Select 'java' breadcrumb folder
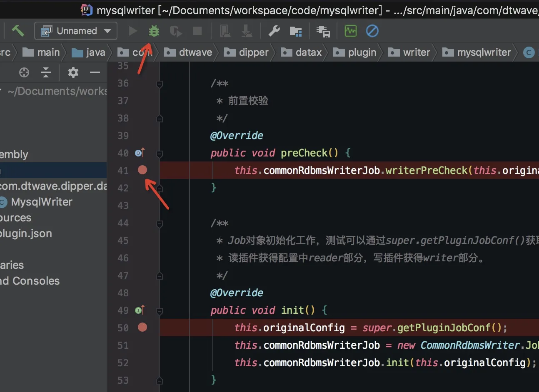 88,52
